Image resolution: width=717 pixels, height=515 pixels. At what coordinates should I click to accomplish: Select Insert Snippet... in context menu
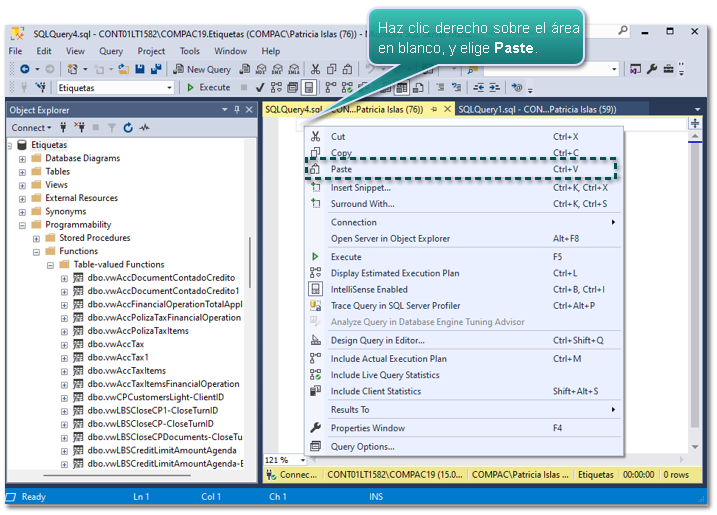[464, 188]
